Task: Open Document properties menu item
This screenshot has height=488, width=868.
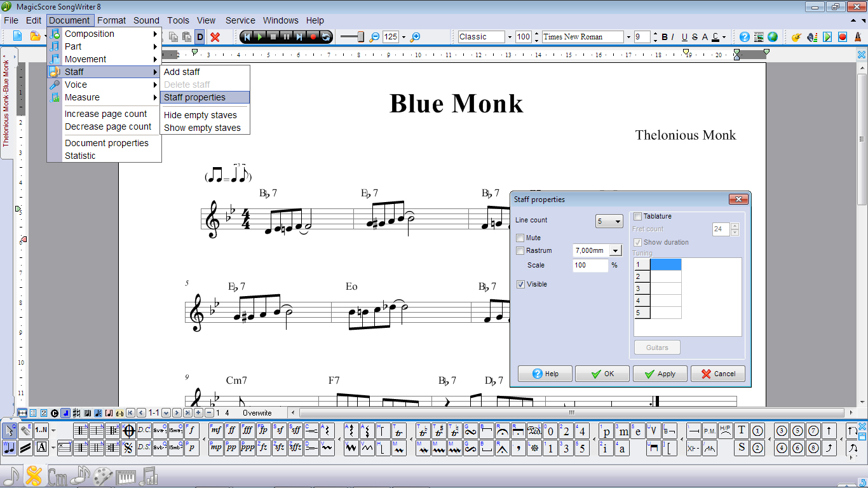Action: point(104,143)
